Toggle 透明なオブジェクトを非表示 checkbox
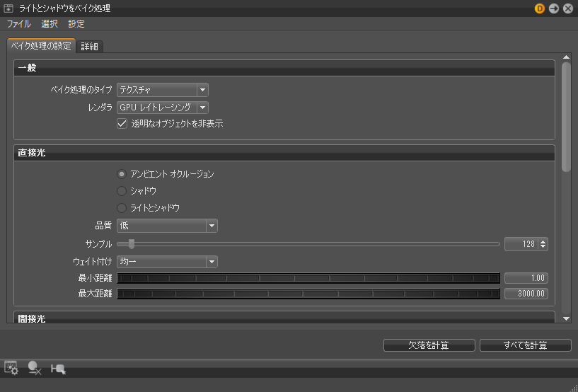 click(x=122, y=124)
